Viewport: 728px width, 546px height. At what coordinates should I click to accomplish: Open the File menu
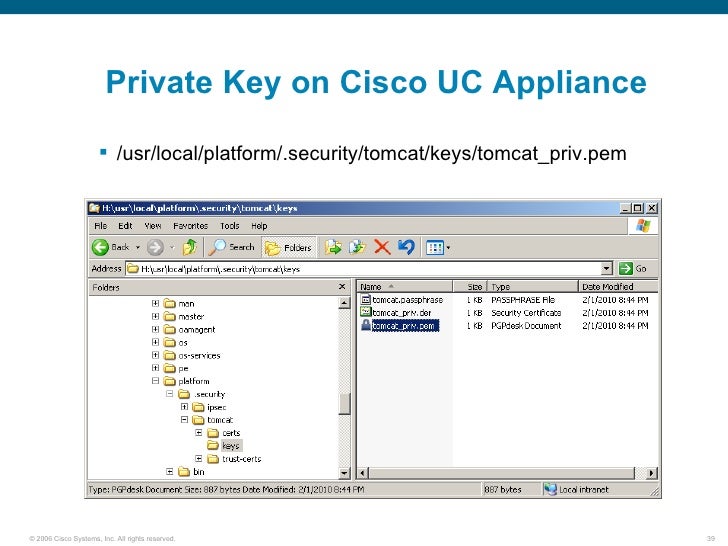(x=100, y=226)
